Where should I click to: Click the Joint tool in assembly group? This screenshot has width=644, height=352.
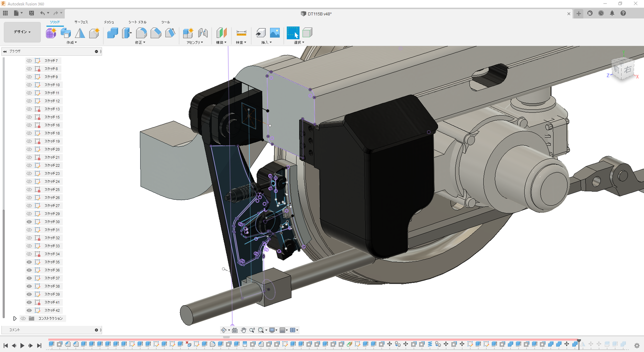[x=203, y=33]
